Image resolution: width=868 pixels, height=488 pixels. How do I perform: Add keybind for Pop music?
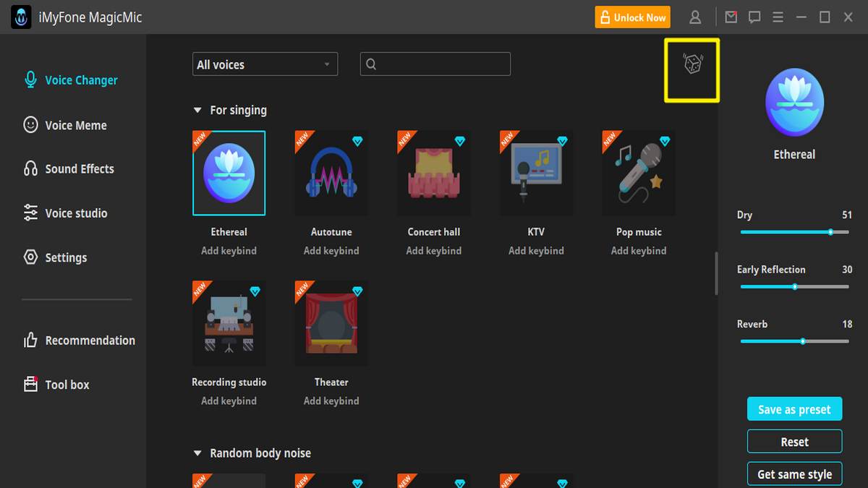639,251
